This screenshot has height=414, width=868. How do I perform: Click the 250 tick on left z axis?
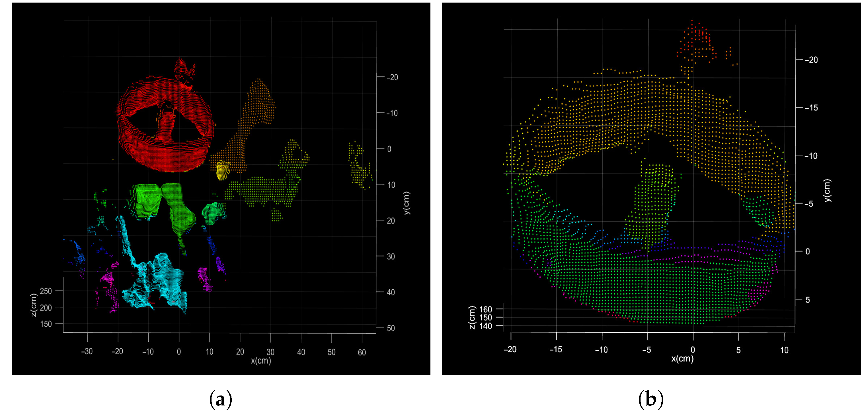(x=46, y=291)
